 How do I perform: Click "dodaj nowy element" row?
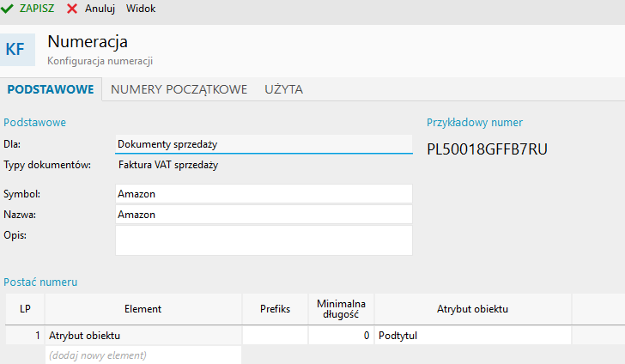[143, 355]
